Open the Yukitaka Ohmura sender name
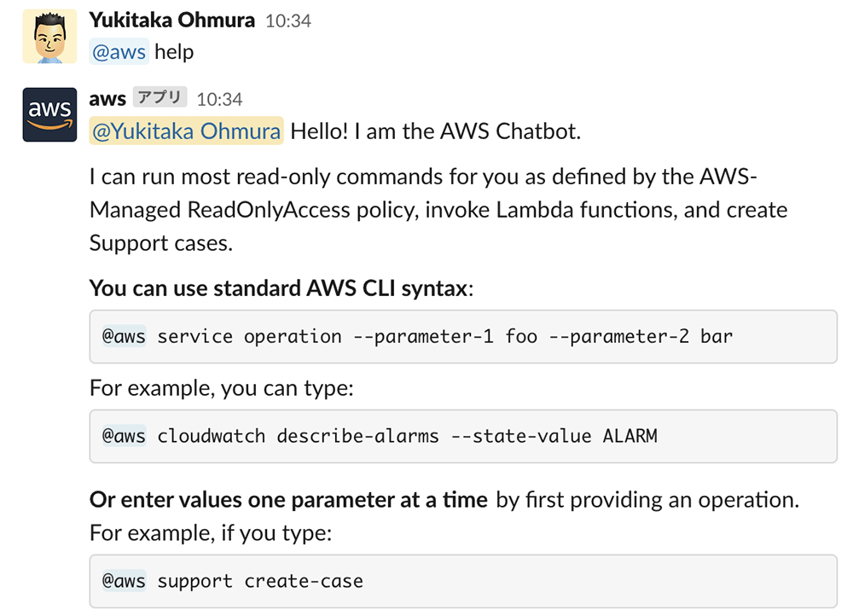 172,20
